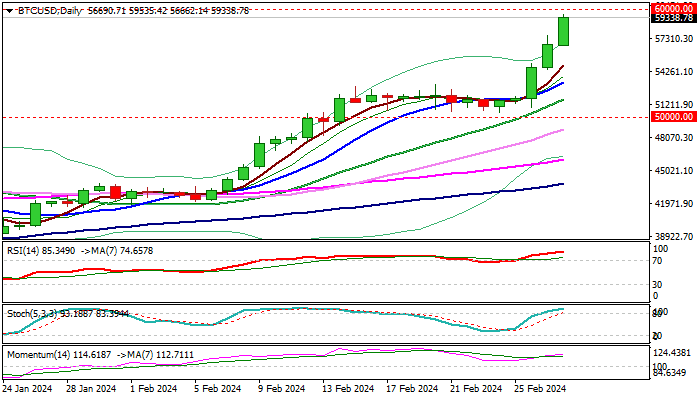Click the Momentum(14) indicator label

point(36,353)
